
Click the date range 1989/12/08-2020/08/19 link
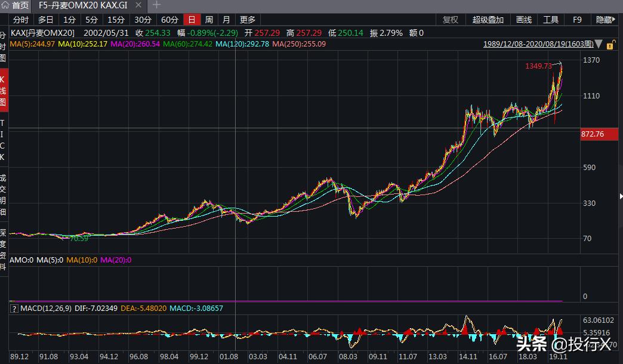538,44
